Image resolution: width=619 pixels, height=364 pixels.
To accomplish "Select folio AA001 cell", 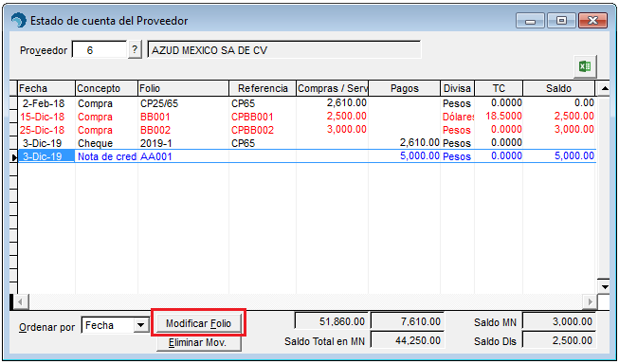I will click(184, 156).
